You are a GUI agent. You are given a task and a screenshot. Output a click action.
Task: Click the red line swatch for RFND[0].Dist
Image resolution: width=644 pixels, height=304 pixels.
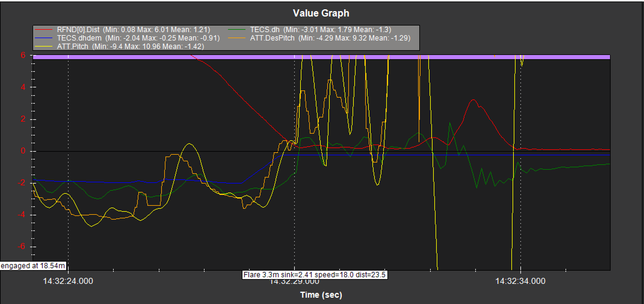tap(44, 29)
